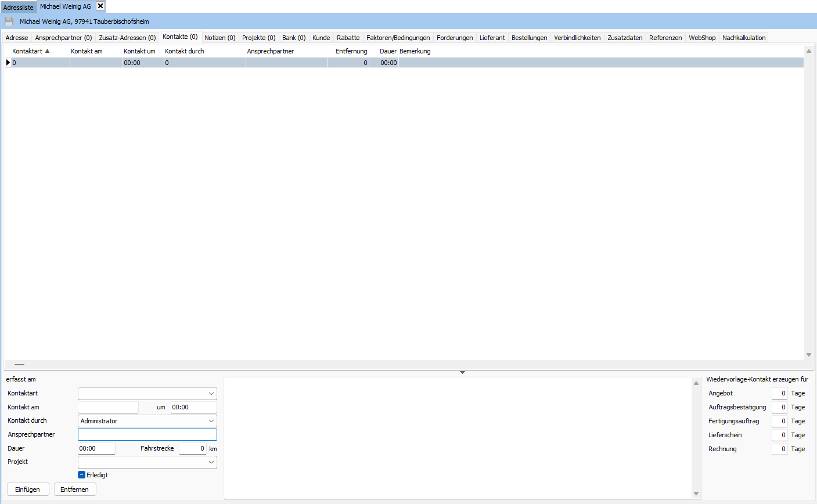Open the WebShop tab
Viewport: 817px width, 504px height.
click(x=702, y=37)
